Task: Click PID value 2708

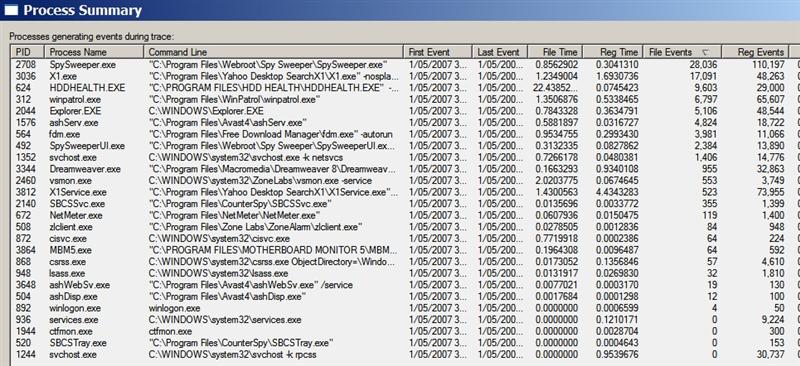Action: pyautogui.click(x=26, y=65)
